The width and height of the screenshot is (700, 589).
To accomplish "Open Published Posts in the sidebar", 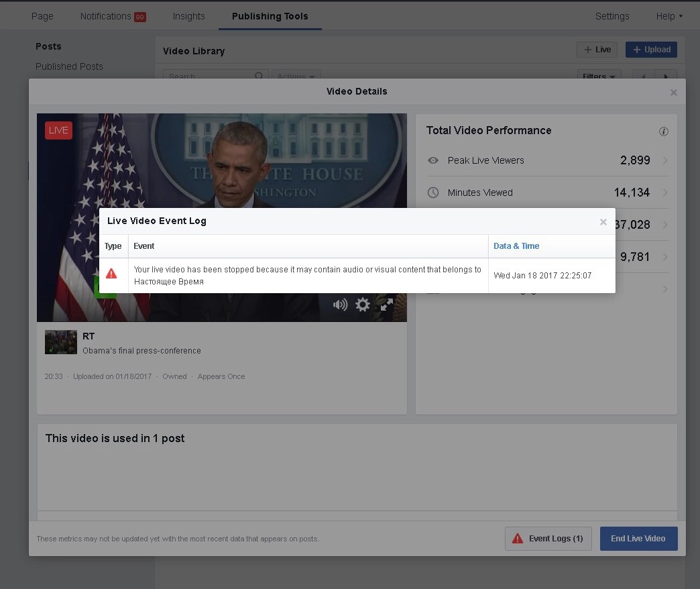I will pyautogui.click(x=69, y=66).
